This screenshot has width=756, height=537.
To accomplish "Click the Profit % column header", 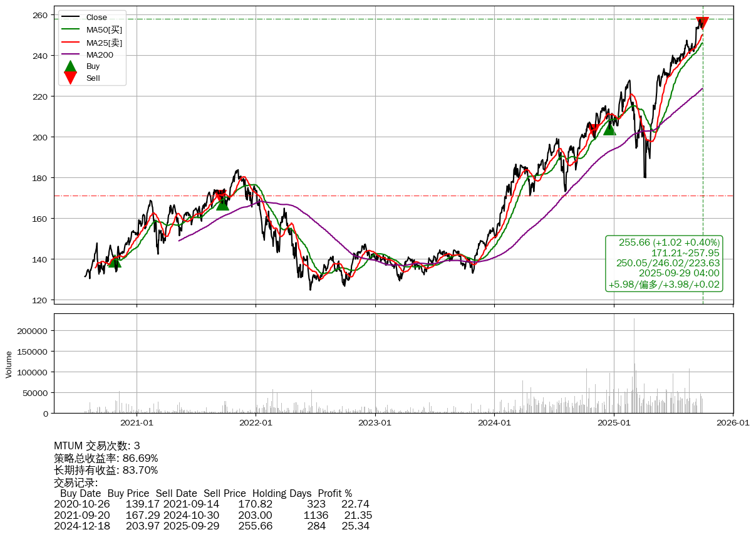I will coord(334,494).
